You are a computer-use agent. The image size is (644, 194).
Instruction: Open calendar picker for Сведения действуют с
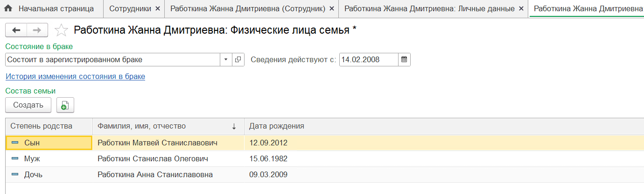tap(405, 60)
